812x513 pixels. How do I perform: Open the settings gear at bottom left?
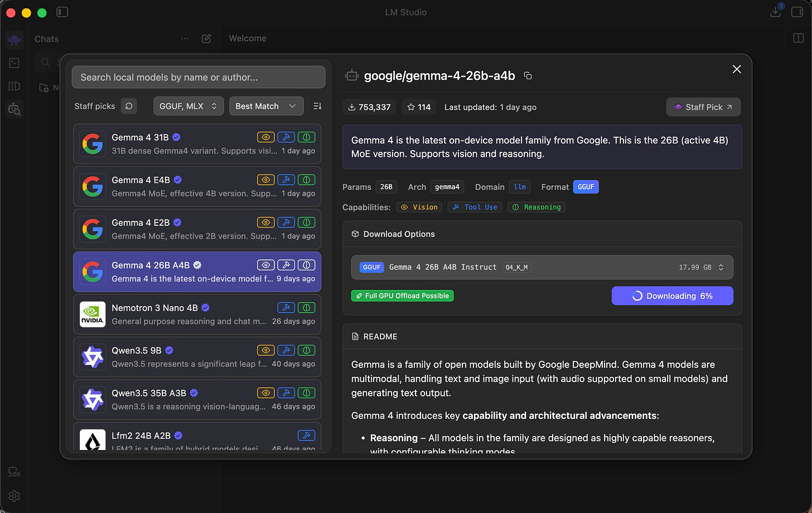[14, 496]
